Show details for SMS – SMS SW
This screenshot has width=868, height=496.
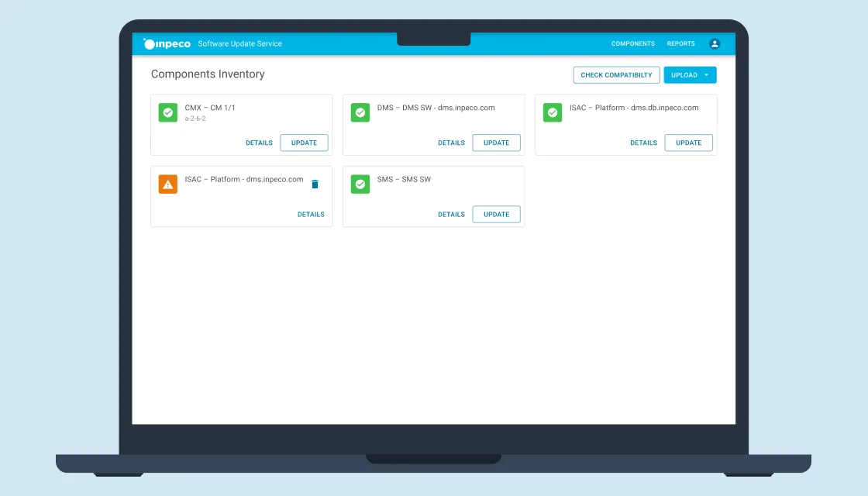(451, 214)
